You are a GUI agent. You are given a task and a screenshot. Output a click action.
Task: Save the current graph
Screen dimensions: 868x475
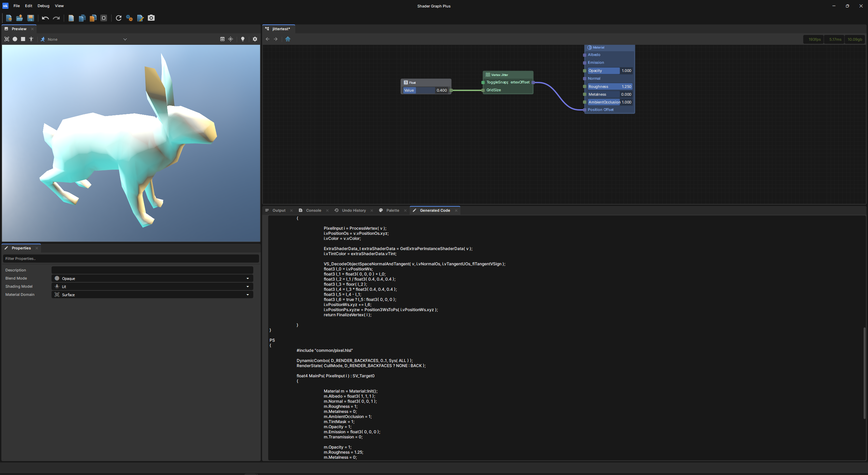[31, 18]
